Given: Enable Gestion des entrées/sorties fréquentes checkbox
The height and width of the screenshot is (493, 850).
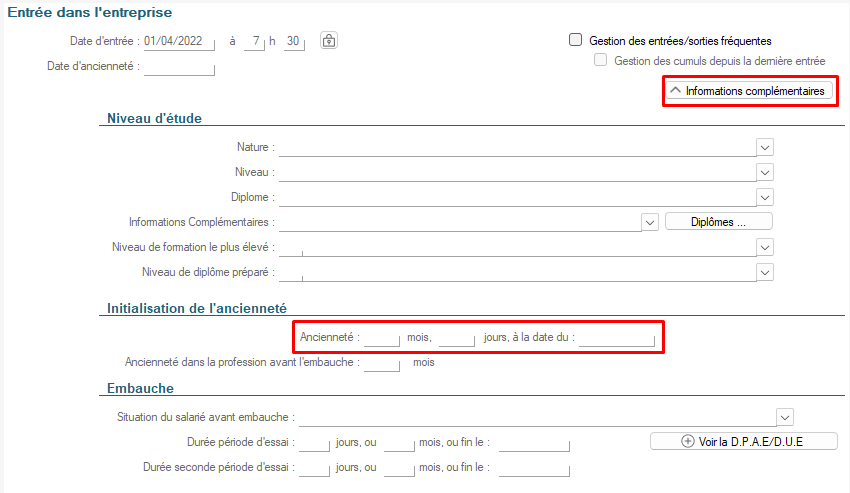Looking at the screenshot, I should 575,41.
